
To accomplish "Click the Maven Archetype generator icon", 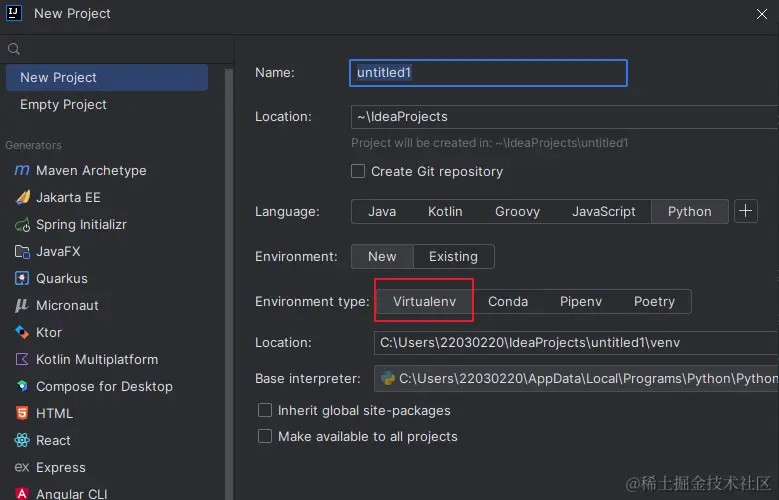I will 22,170.
